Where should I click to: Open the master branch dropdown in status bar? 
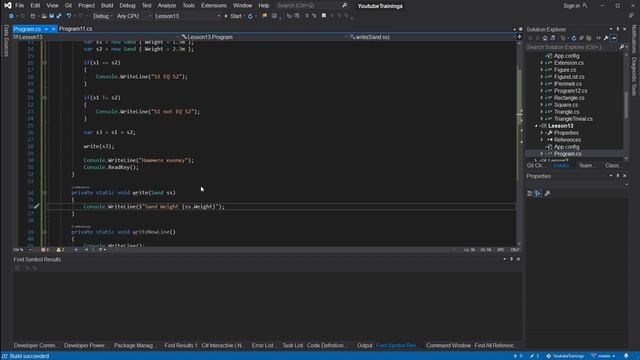click(603, 356)
